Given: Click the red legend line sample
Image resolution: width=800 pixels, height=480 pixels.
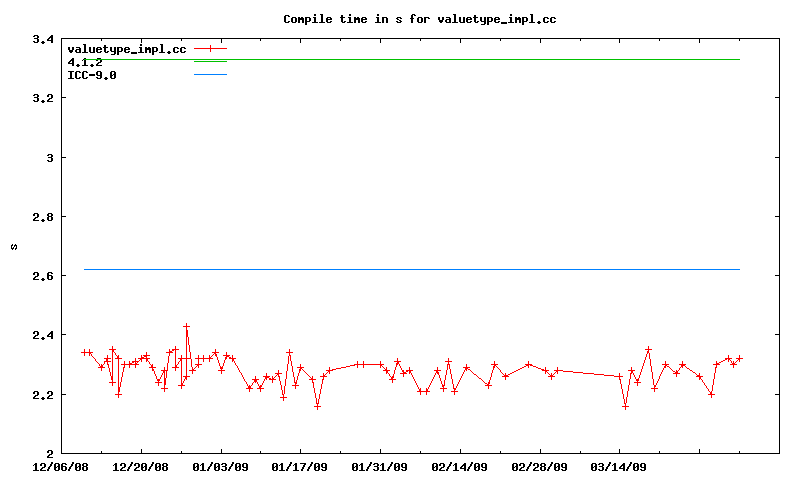Looking at the screenshot, I should pos(211,48).
